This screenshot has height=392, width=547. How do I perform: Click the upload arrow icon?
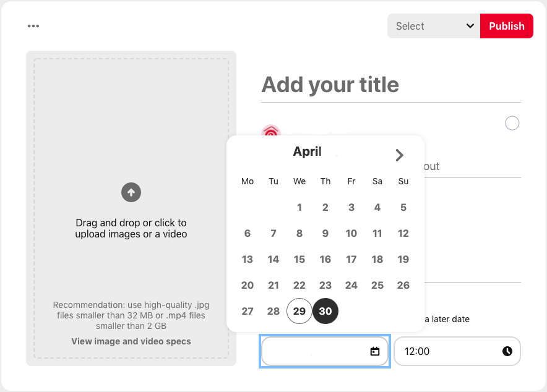point(131,192)
